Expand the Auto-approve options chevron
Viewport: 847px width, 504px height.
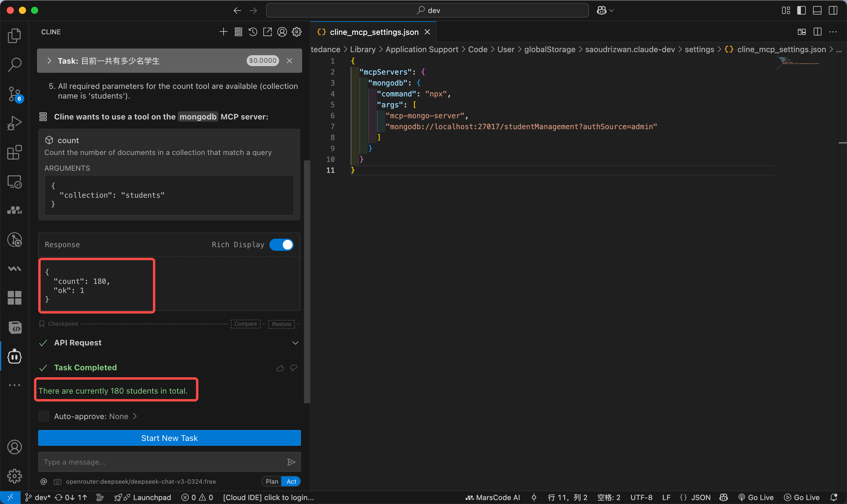pyautogui.click(x=135, y=416)
